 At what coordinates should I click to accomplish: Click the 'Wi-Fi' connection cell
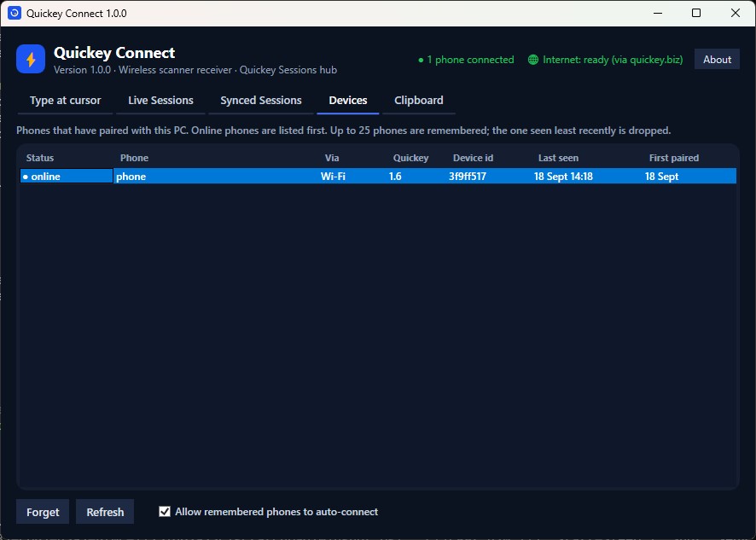point(352,176)
